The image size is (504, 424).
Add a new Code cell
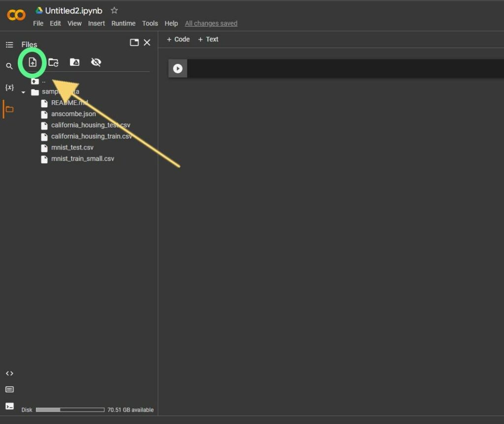click(x=178, y=39)
